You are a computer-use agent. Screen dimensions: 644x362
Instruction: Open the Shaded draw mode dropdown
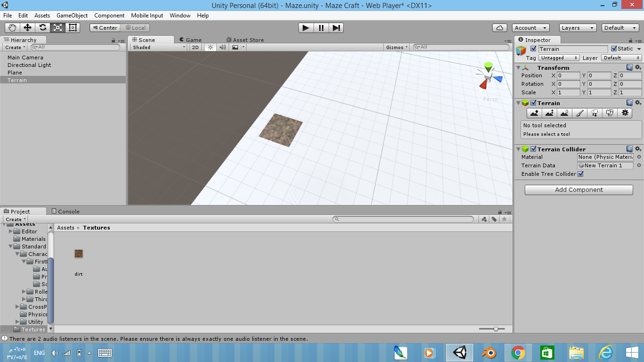tap(158, 47)
